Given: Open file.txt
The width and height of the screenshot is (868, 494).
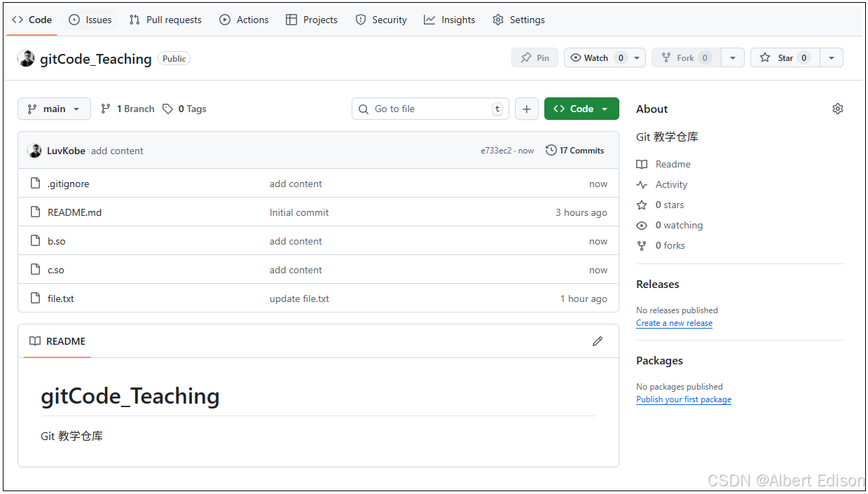Looking at the screenshot, I should tap(61, 299).
